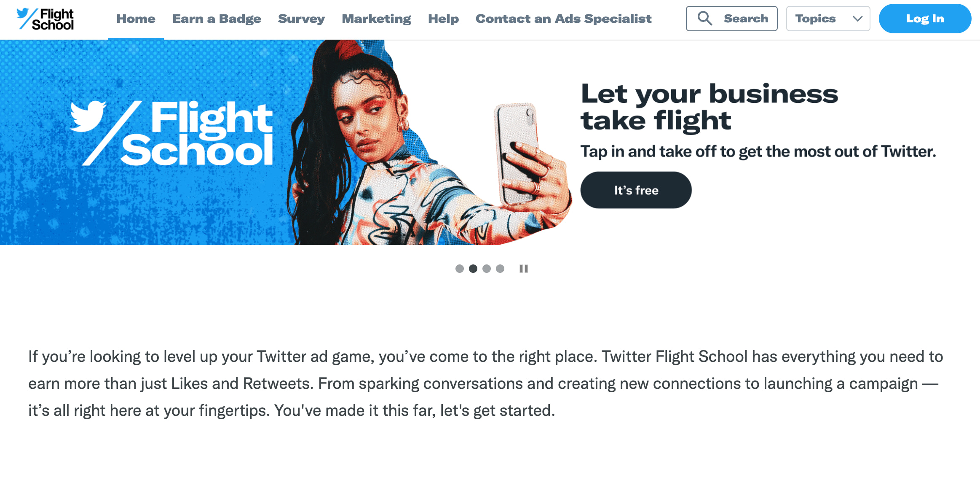Click the Flight School hero banner image
The image size is (980, 485).
(286, 143)
